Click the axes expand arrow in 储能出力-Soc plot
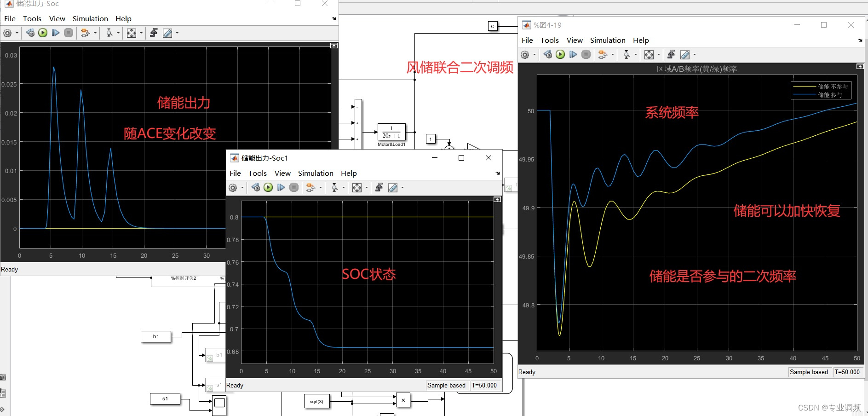This screenshot has height=416, width=868. [x=333, y=46]
